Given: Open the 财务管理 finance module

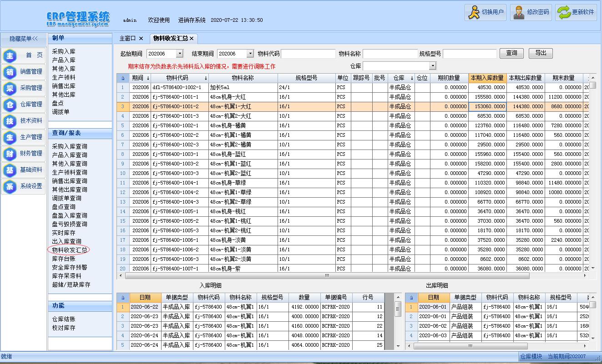Looking at the screenshot, I should coord(24,154).
